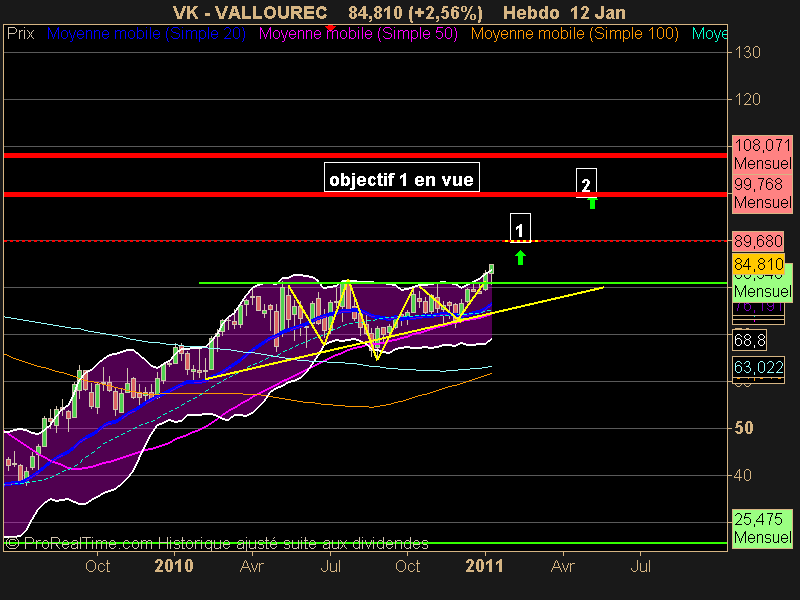Viewport: 800px width, 600px height.
Task: Click the 89,680 red price label
Action: pyautogui.click(x=758, y=241)
